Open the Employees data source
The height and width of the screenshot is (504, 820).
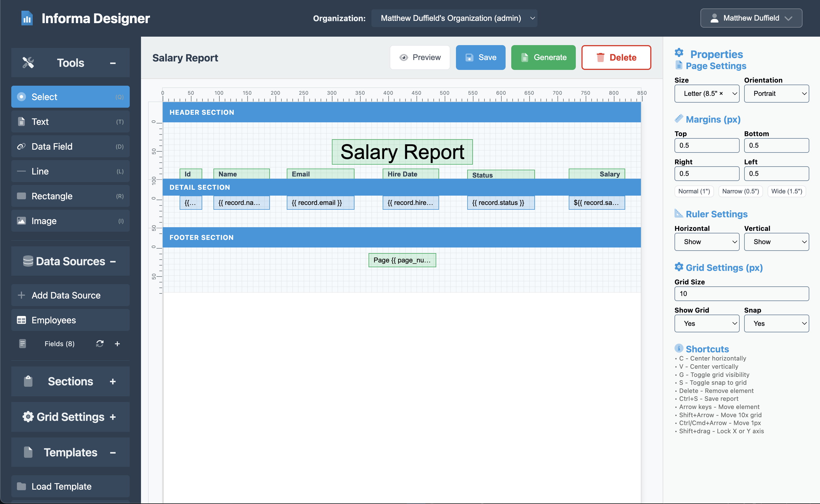[70, 320]
